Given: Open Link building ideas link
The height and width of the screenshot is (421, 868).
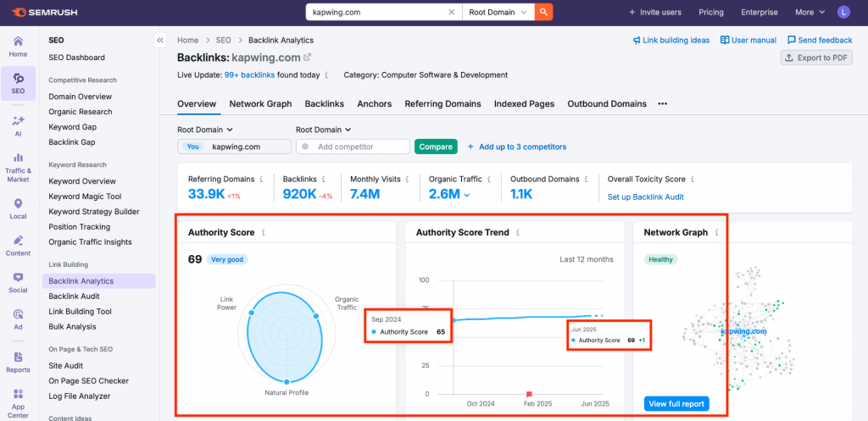Looking at the screenshot, I should 671,41.
